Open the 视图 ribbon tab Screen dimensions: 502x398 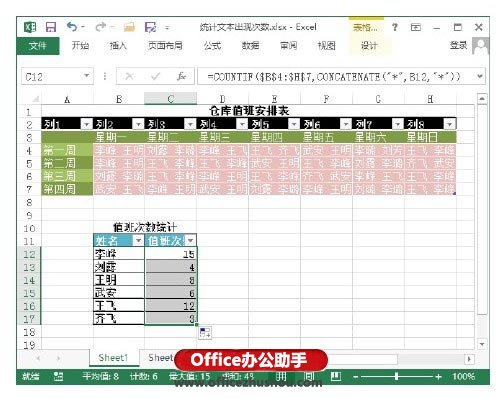(x=326, y=46)
